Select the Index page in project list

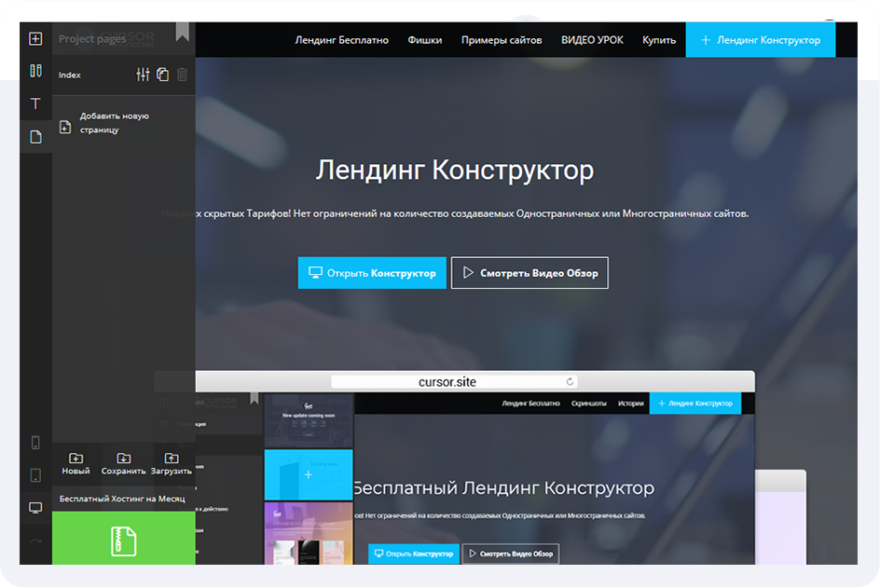(x=70, y=75)
